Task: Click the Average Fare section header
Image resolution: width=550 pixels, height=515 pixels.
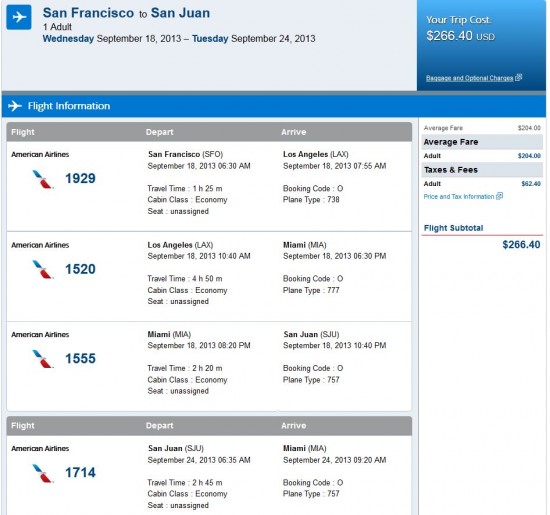Action: [482, 142]
